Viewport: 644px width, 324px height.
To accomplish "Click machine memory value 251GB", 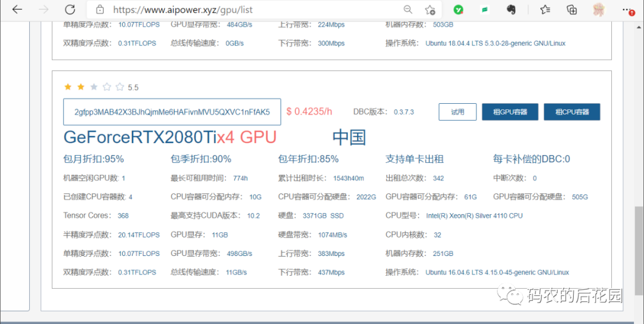I will pos(443,254).
